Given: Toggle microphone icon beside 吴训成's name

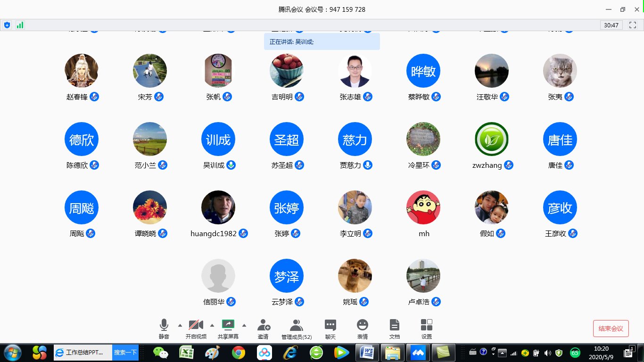Looking at the screenshot, I should 231,165.
